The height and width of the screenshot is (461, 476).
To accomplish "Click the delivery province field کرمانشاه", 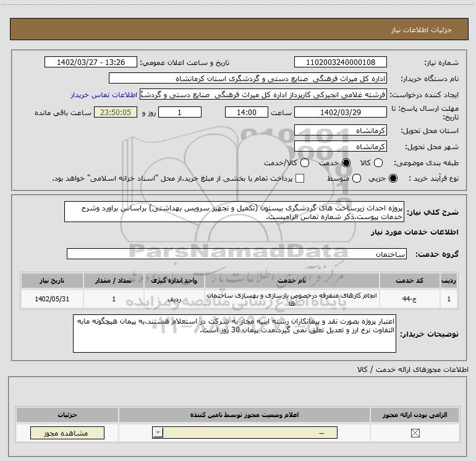I will (340, 131).
